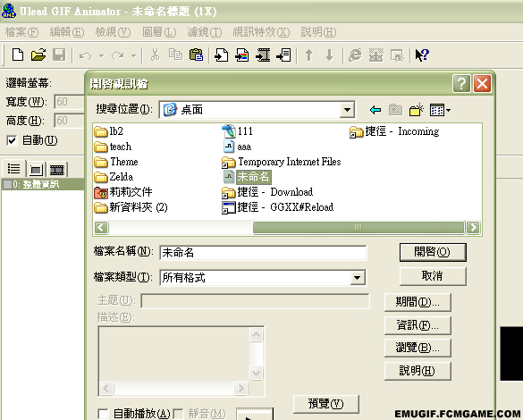Enable the 自動播放(A) checkbox
Screen dimensions: 523x420
coord(103,414)
